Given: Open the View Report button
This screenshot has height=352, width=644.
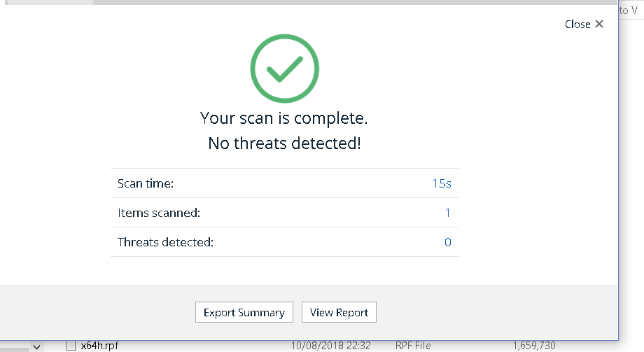Looking at the screenshot, I should point(339,312).
